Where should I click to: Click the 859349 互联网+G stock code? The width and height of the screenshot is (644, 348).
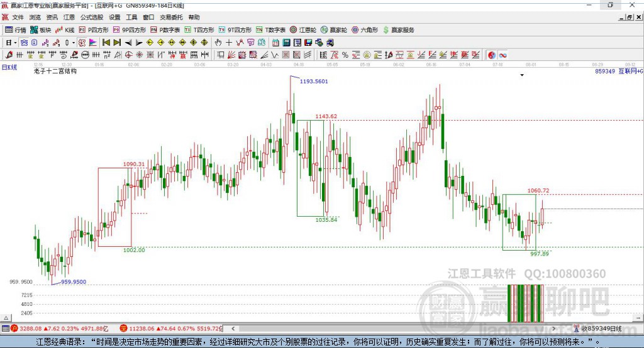619,71
